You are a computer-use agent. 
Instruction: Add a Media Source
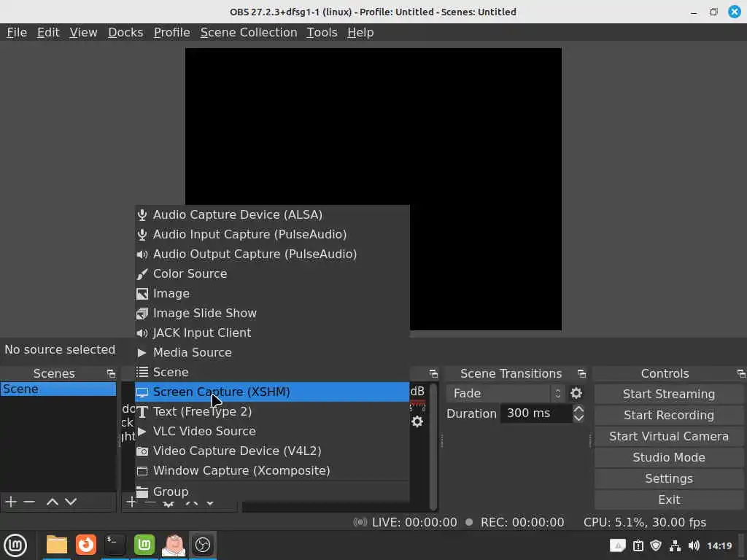[x=272, y=352]
